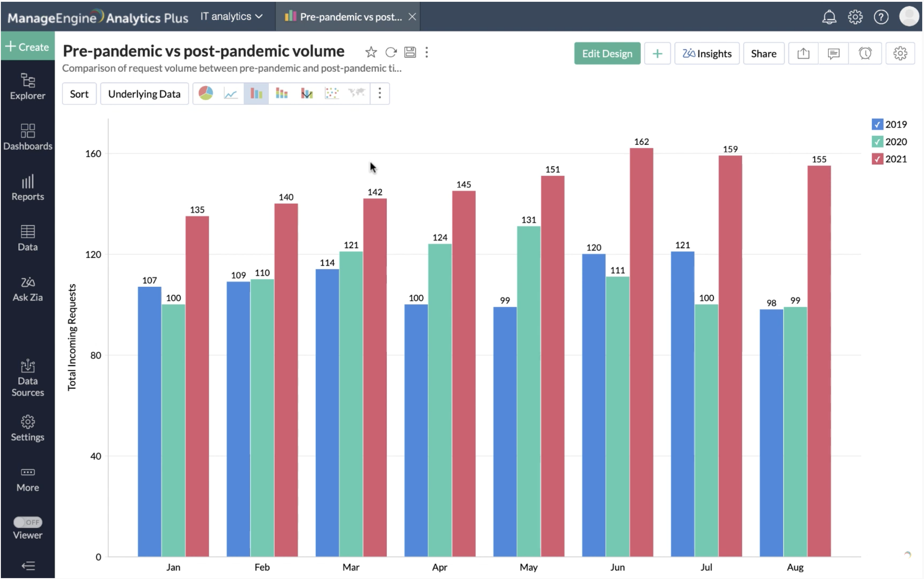Screen dimensions: 924x579
Task: Toggle the Viewer mode switch
Action: coord(27,522)
